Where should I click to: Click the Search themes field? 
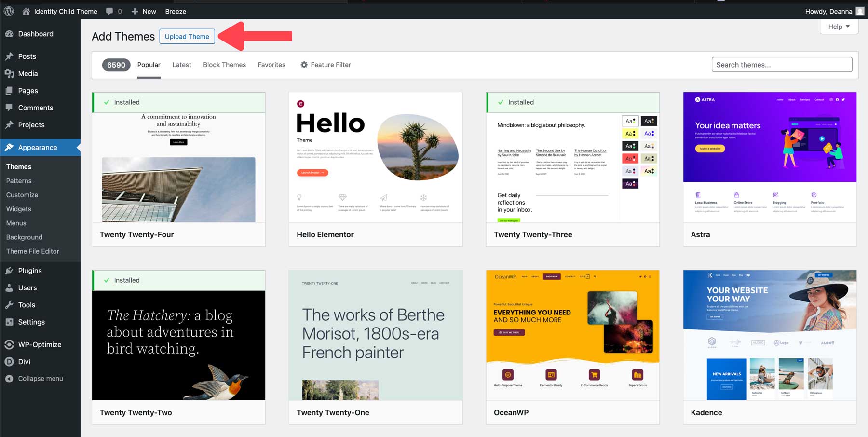(x=782, y=64)
